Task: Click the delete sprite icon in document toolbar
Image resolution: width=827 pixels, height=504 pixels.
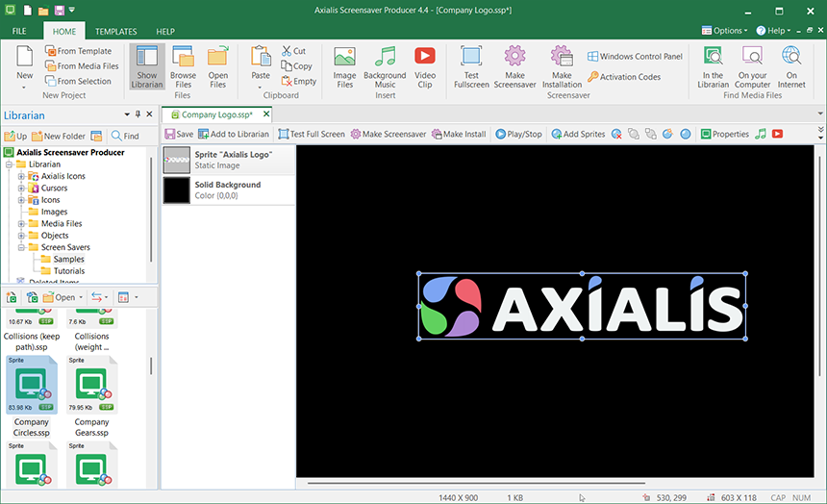Action: tap(615, 134)
